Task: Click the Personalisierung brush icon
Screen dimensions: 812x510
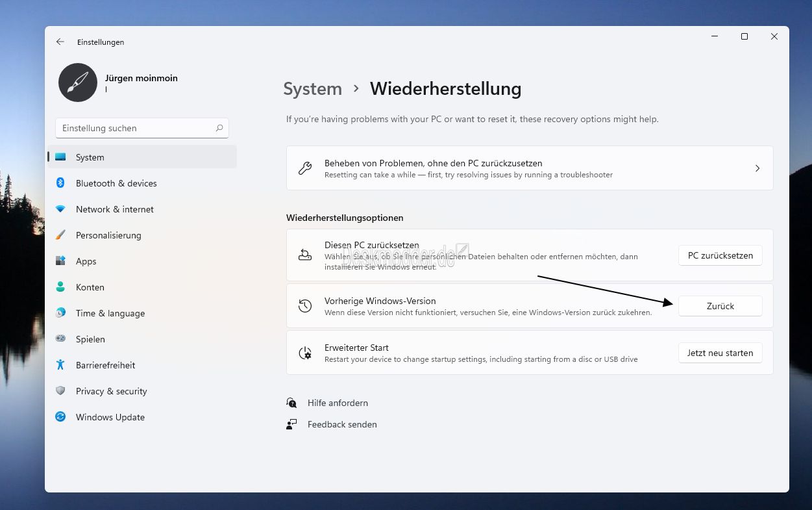Action: pos(60,235)
